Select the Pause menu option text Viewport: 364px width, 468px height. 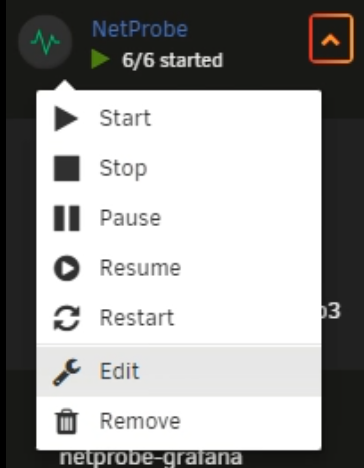(130, 218)
